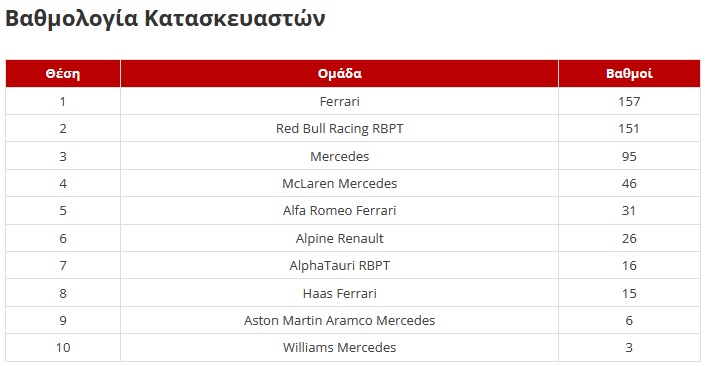Select the Red Bull Racing RBPT cell

[x=339, y=129]
